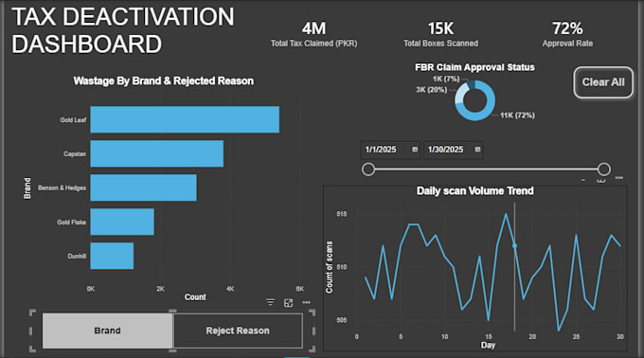Click the Daily scan Volume Trend title
The height and width of the screenshot is (358, 644).
click(x=475, y=191)
